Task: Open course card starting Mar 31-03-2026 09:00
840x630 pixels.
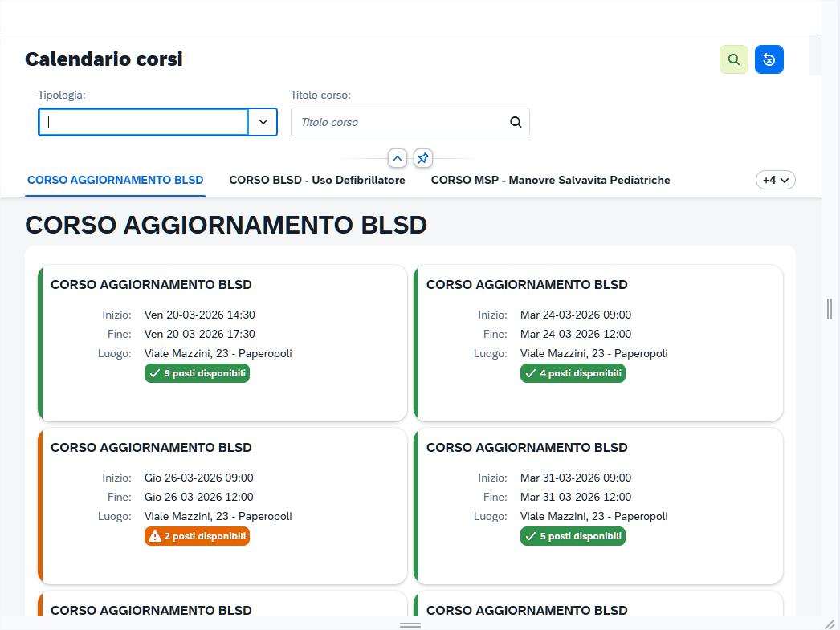Action: (598, 506)
